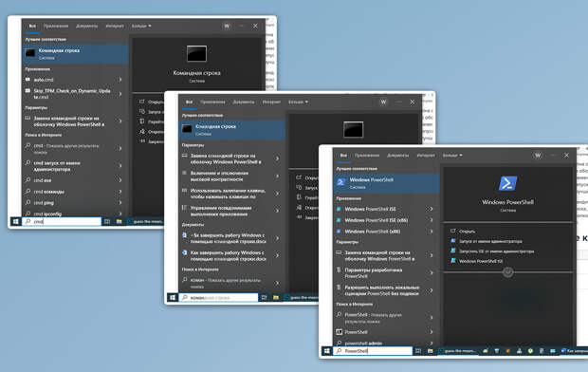Open File Explorer icon in PowerShell screenshot taskbar
The height and width of the screenshot is (372, 588).
pyautogui.click(x=431, y=351)
